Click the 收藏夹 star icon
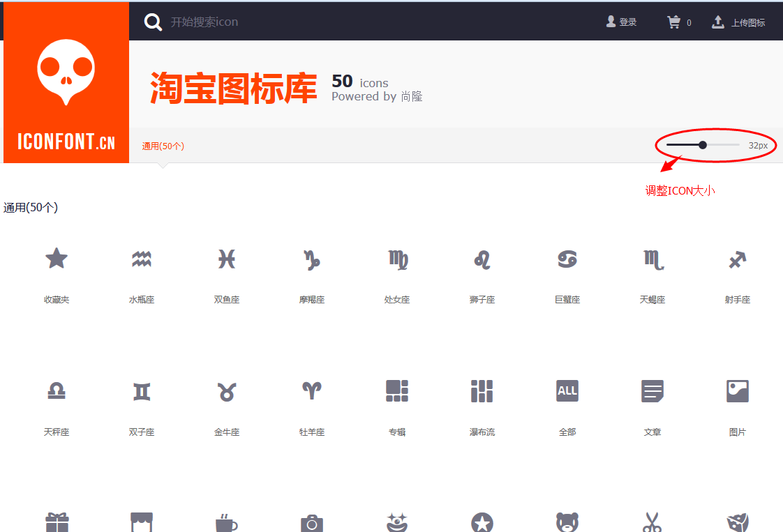This screenshot has width=783, height=532. 57,259
